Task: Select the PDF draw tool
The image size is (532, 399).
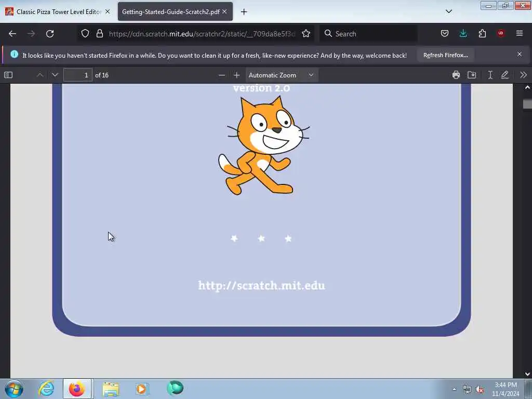Action: coord(505,75)
